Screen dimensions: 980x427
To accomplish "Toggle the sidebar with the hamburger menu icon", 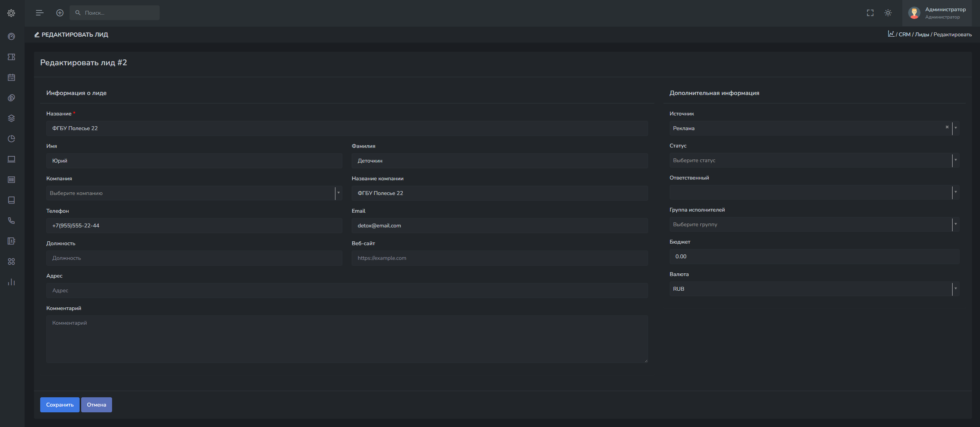I will [39, 13].
